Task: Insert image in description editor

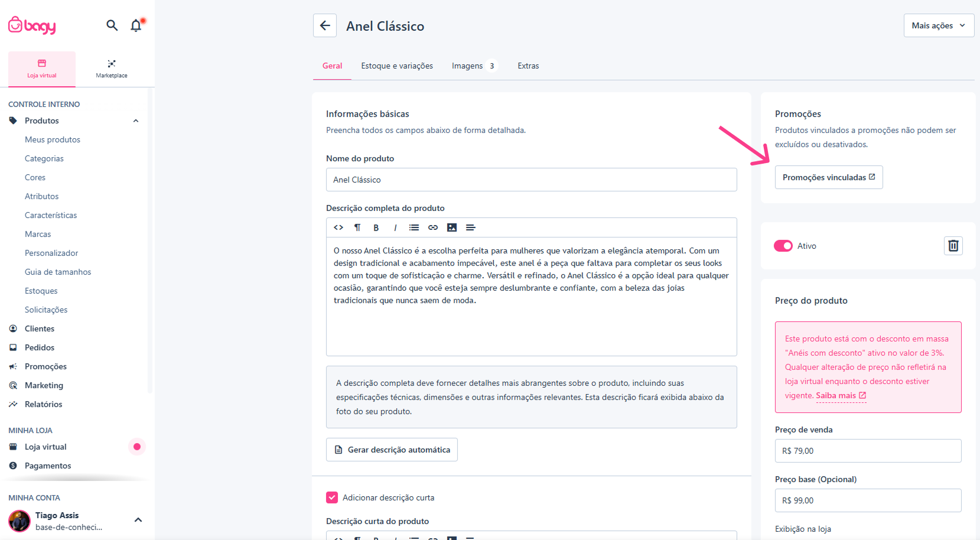Action: click(x=452, y=227)
